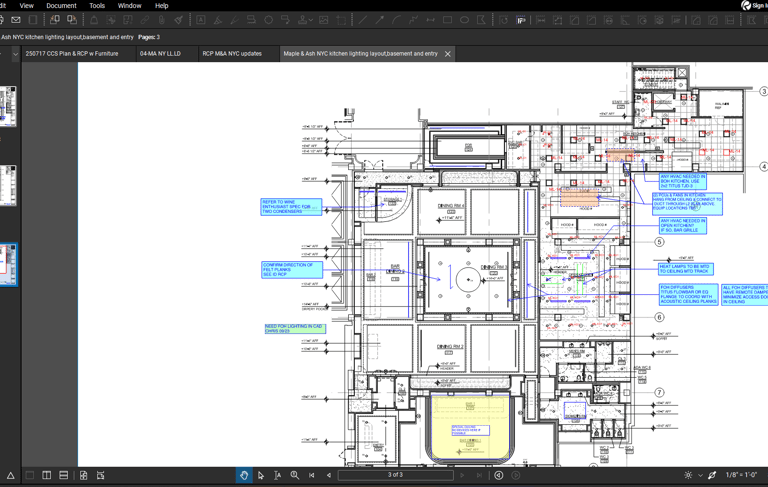This screenshot has height=487, width=768.
Task: Expand the thumbnails panel options dropdown
Action: pyautogui.click(x=15, y=54)
